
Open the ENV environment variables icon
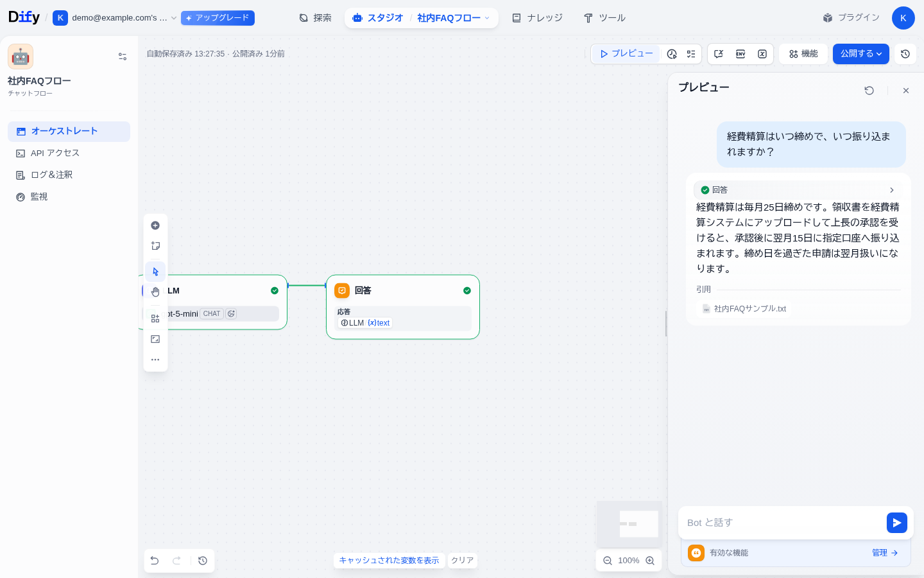pos(740,54)
